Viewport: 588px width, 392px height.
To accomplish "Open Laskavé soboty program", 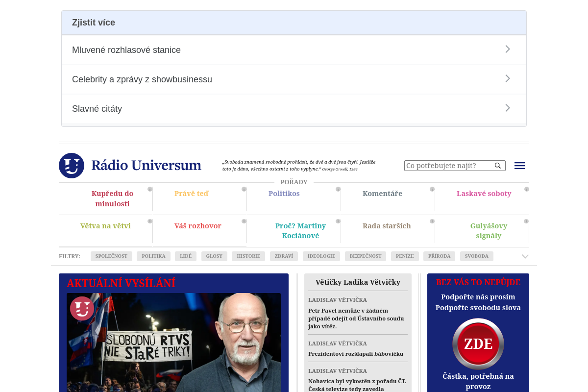I will pyautogui.click(x=484, y=194).
